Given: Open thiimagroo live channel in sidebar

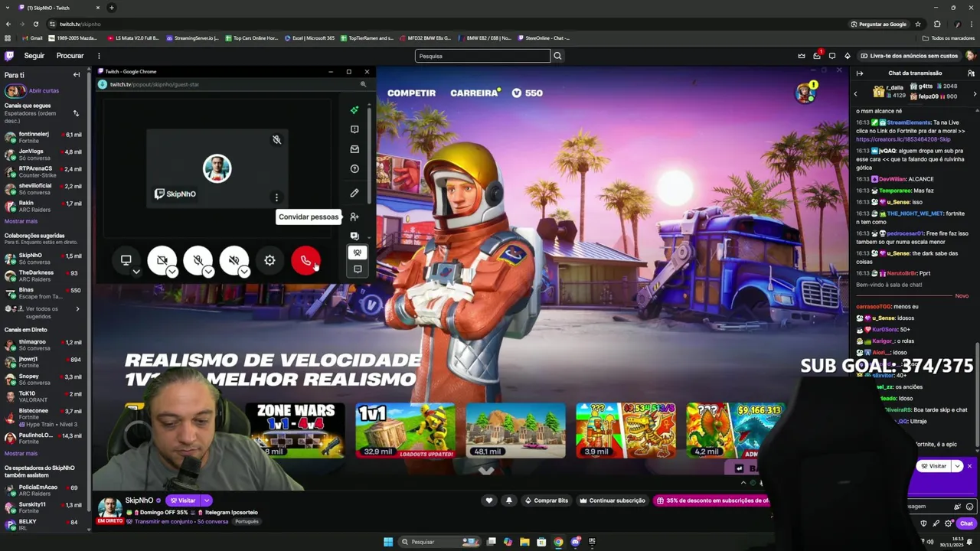Looking at the screenshot, I should [43, 344].
